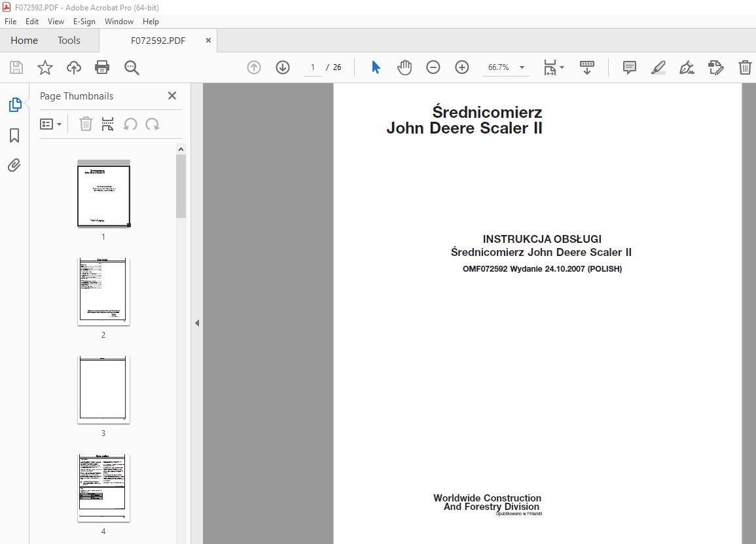This screenshot has height=544, width=756.
Task: Switch to the Tools tab
Action: point(69,41)
